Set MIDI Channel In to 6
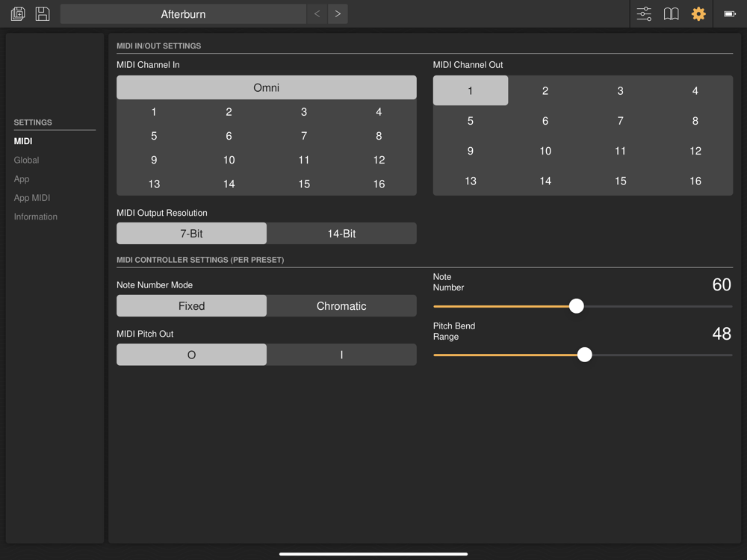Screen dimensions: 747x560 coord(229,136)
